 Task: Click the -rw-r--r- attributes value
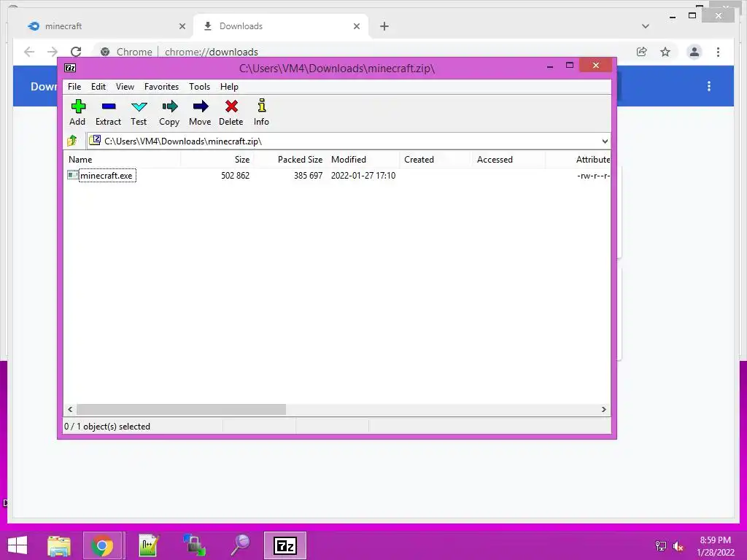click(593, 175)
